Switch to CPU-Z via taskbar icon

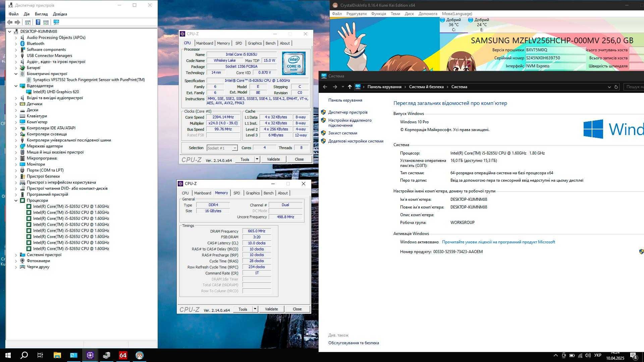tap(90, 355)
